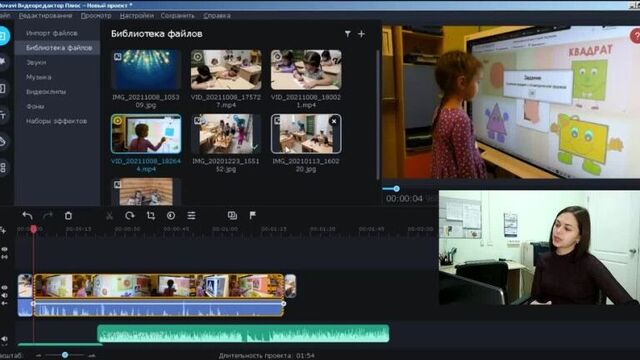Screen dimensions: 640x360
Task: Remove IMG_20210113_160220.jpg with its X button
Action: 334,121
